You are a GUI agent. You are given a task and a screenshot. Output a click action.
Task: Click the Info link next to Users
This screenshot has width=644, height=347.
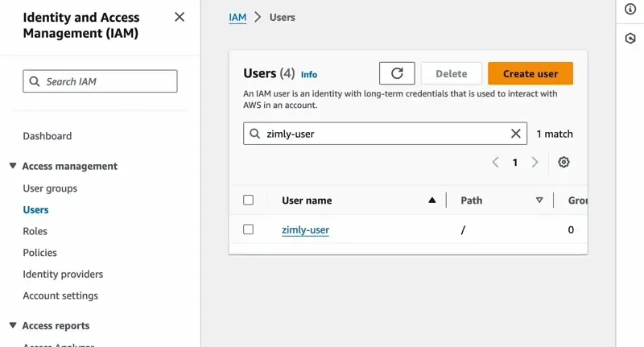click(309, 75)
